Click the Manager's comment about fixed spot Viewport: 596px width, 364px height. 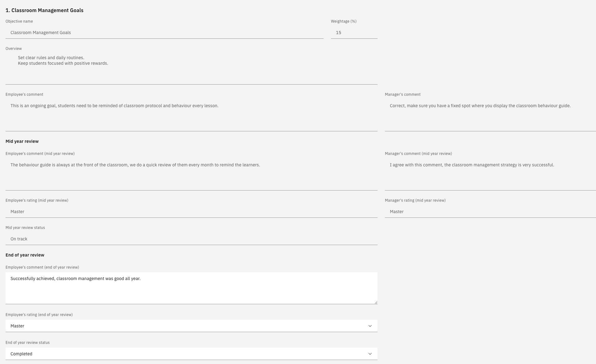point(490,115)
